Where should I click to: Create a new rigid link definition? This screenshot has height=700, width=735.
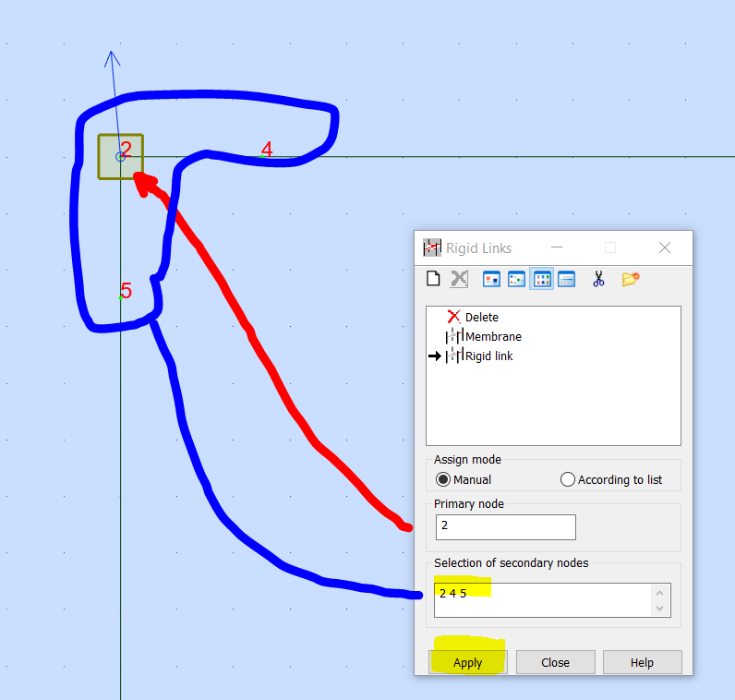click(x=433, y=279)
